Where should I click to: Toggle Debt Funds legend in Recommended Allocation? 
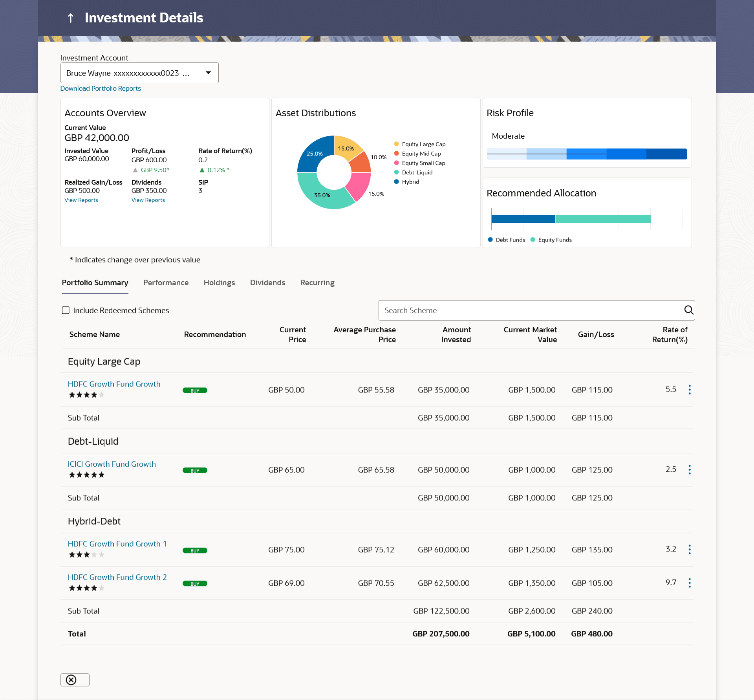[x=507, y=240]
